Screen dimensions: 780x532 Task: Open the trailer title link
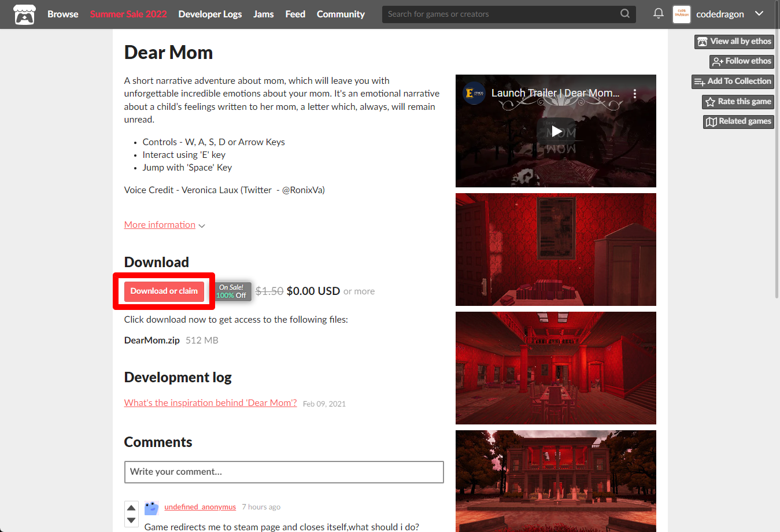point(555,93)
